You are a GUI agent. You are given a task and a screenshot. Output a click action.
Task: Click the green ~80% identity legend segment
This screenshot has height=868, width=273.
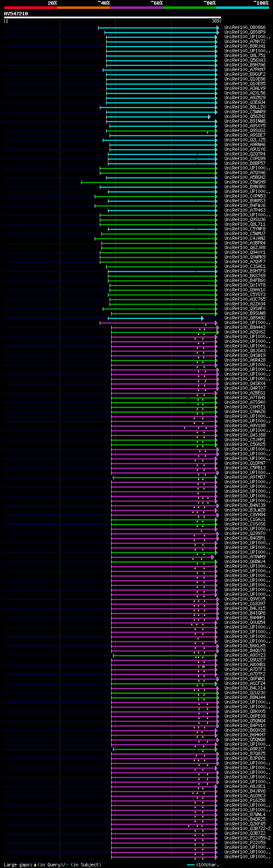[x=189, y=8]
